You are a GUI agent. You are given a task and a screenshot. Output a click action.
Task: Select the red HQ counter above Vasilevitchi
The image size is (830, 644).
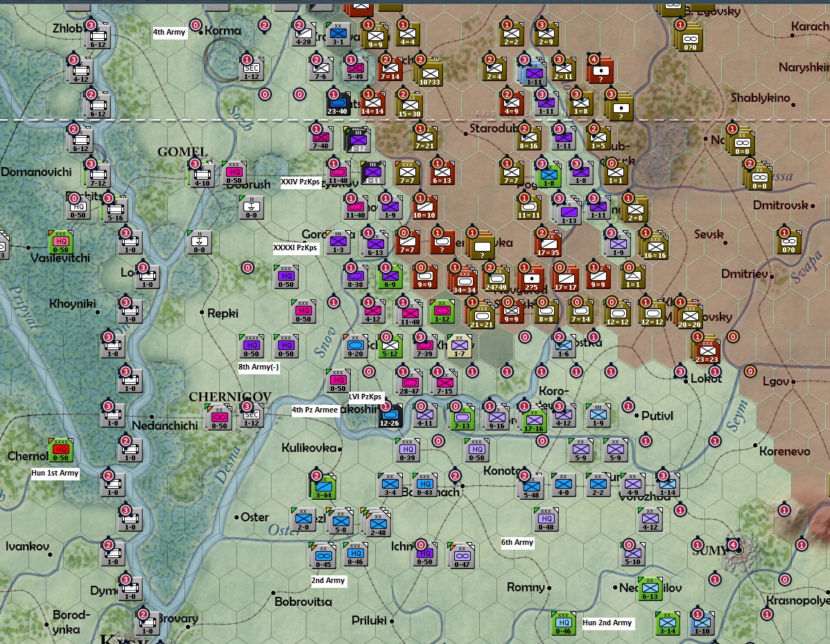coord(61,243)
